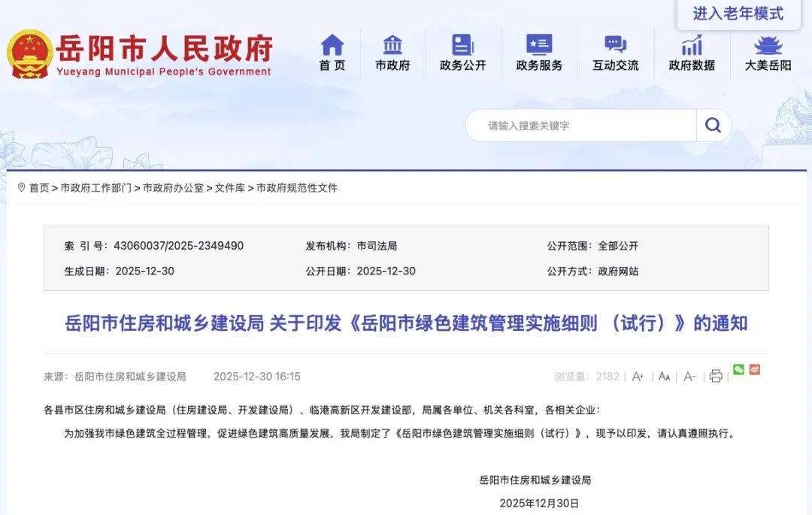812x515 pixels.
Task: Increase font size with A+ control
Action: pos(638,374)
